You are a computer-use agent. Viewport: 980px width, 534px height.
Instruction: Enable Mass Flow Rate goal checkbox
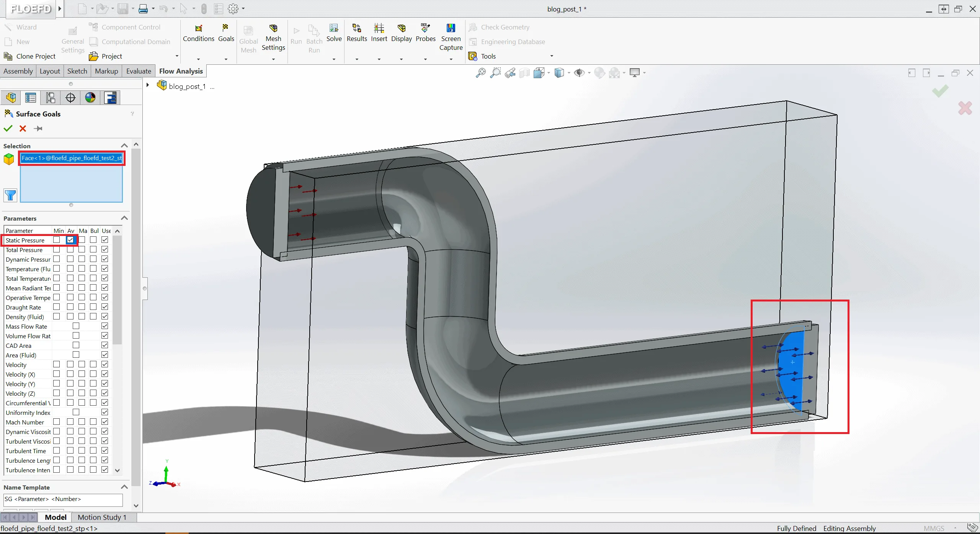click(x=76, y=326)
